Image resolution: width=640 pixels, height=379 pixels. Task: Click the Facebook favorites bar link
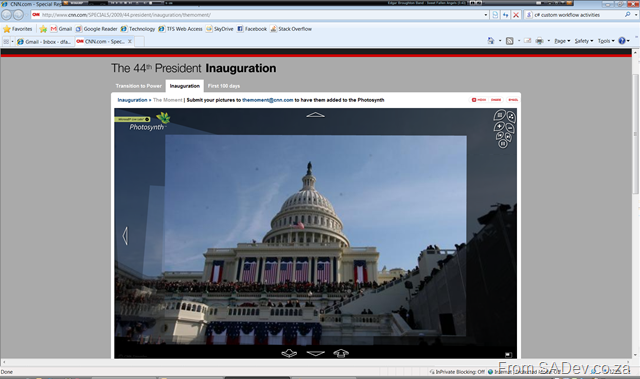pos(252,29)
